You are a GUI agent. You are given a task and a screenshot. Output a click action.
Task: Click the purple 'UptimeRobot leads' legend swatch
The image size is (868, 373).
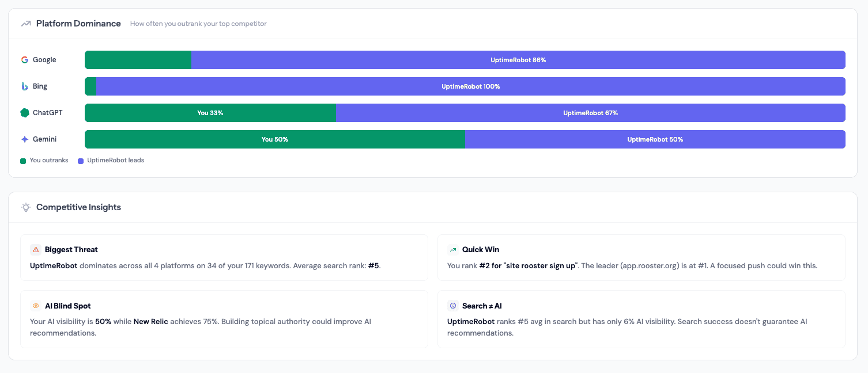tap(81, 161)
